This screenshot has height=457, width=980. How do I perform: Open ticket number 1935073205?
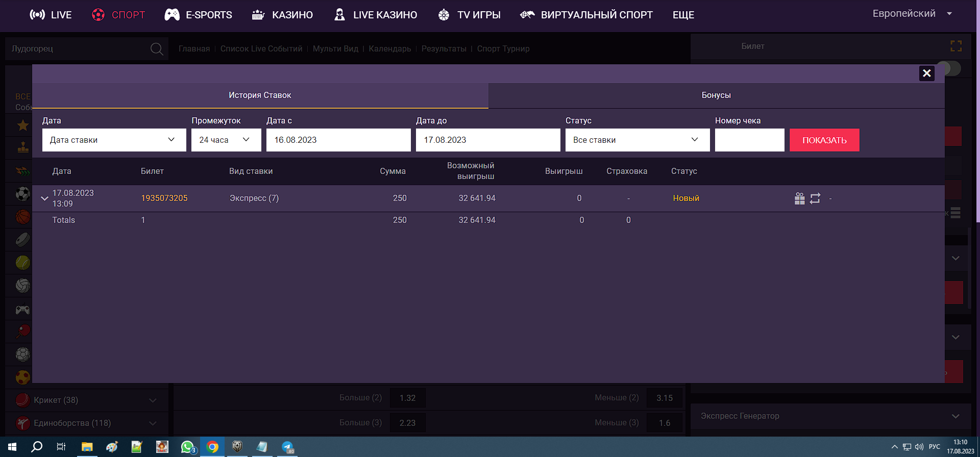[x=164, y=198]
